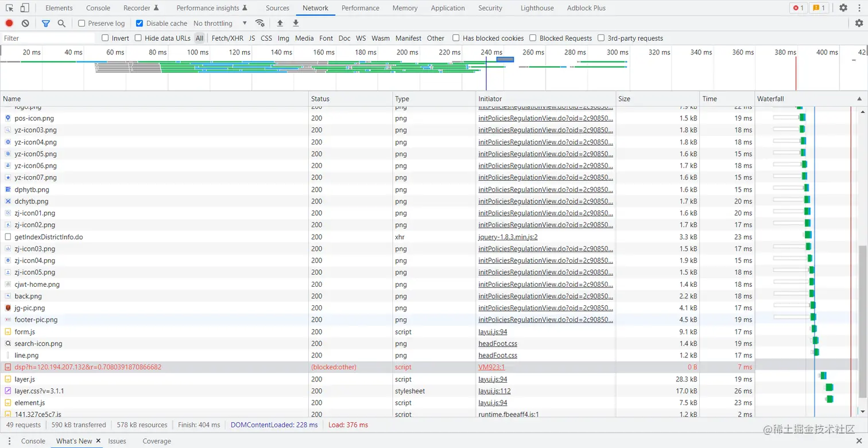Export HAR file download icon
The image size is (868, 448).
(296, 24)
